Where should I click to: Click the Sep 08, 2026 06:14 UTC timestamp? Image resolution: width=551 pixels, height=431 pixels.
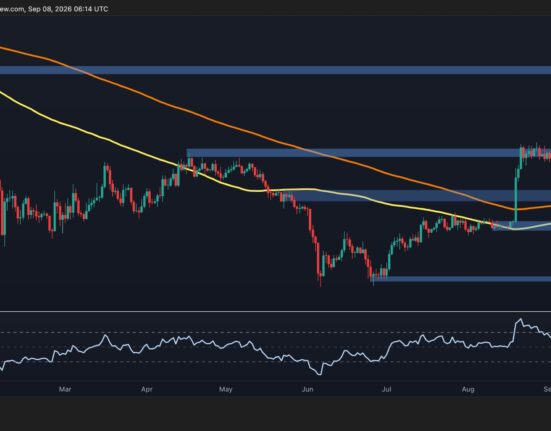pos(68,9)
